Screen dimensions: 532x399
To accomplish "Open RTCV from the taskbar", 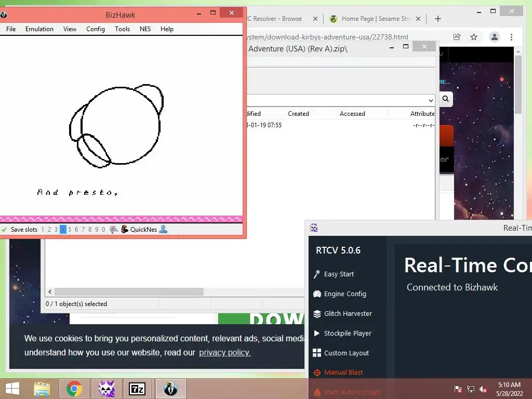I will [106, 389].
